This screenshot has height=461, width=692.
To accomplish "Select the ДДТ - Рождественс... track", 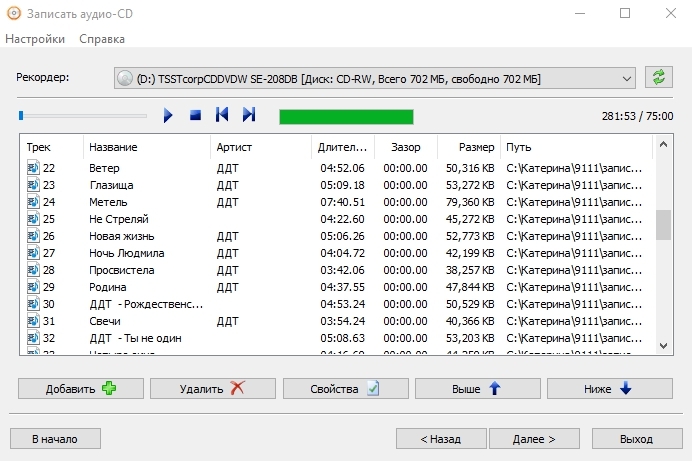I will click(x=146, y=304).
